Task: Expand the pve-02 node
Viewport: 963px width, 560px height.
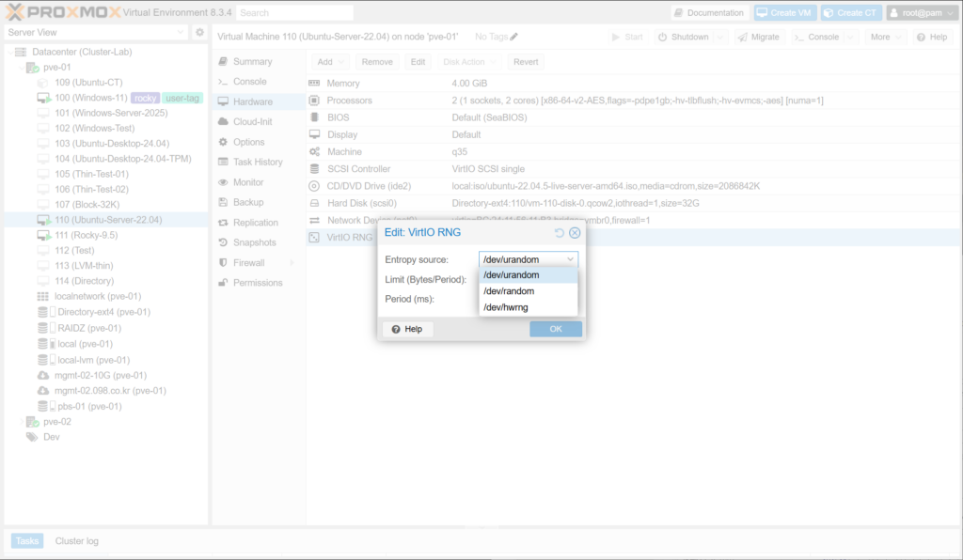Action: pos(21,422)
